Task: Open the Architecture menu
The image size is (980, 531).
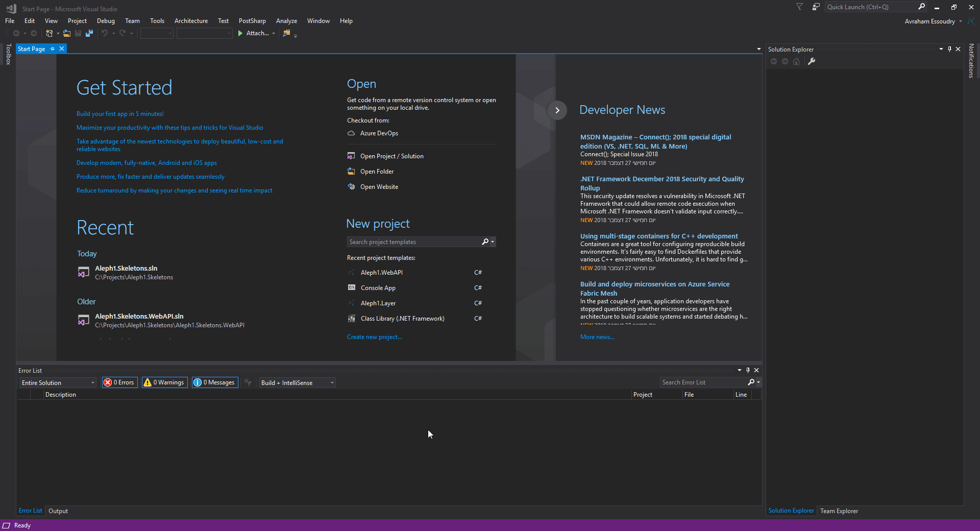Action: click(191, 21)
